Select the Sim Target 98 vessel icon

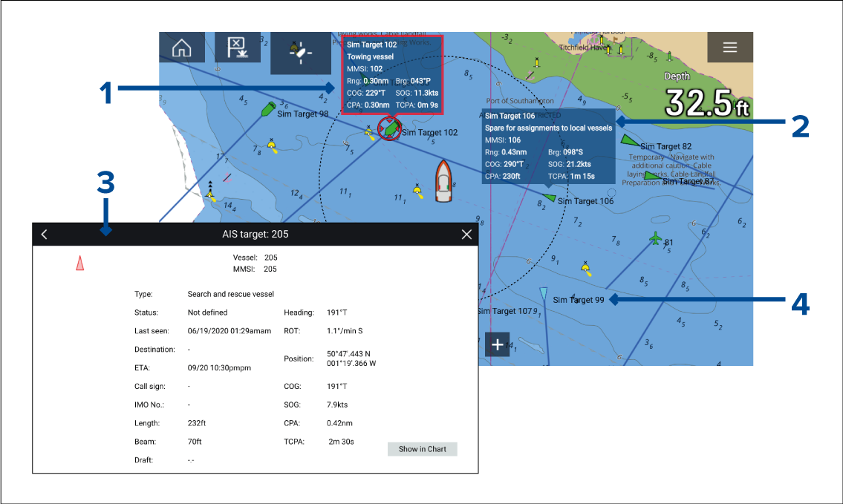pyautogui.click(x=266, y=111)
